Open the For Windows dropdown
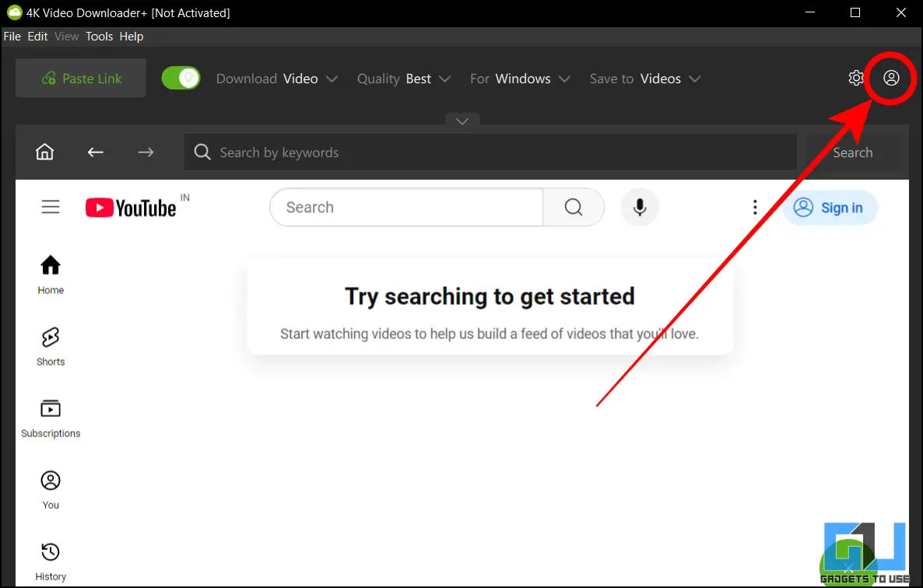This screenshot has height=588, width=923. pos(520,79)
